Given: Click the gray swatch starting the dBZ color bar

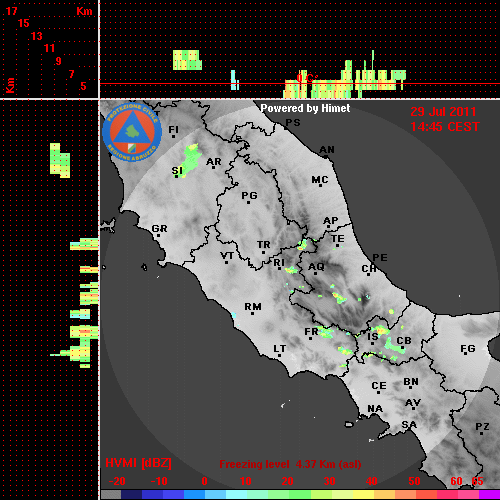Looking at the screenshot, I should coord(111,495).
